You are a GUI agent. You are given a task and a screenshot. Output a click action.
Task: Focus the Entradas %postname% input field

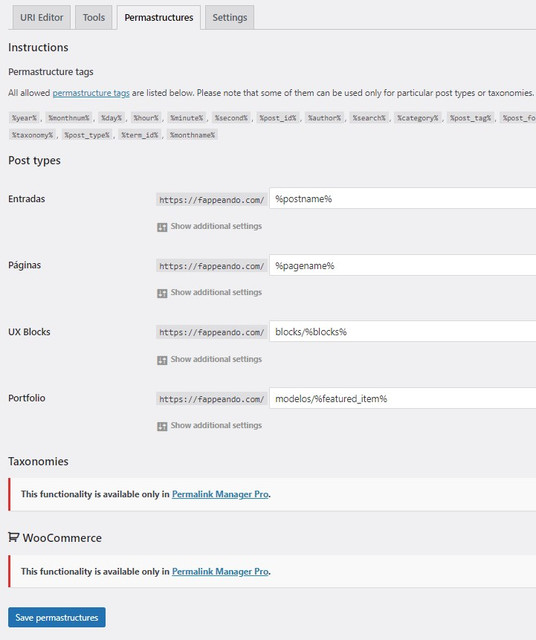tap(403, 199)
